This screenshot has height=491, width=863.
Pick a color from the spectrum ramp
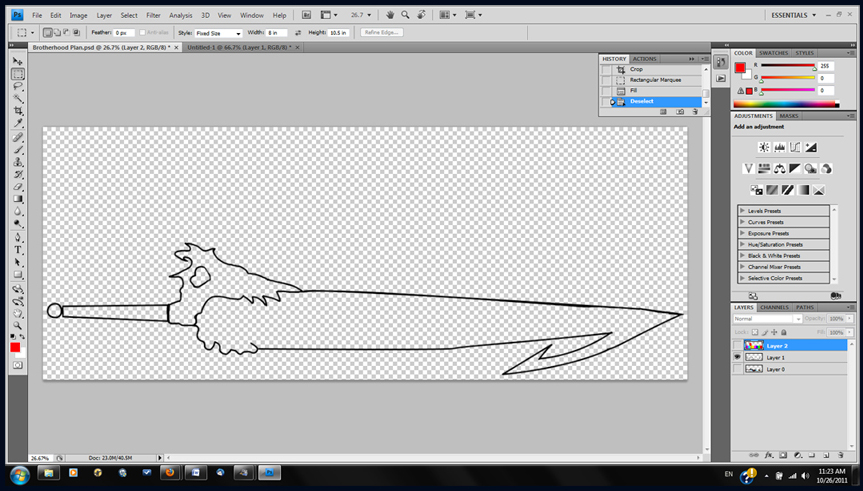coord(786,104)
